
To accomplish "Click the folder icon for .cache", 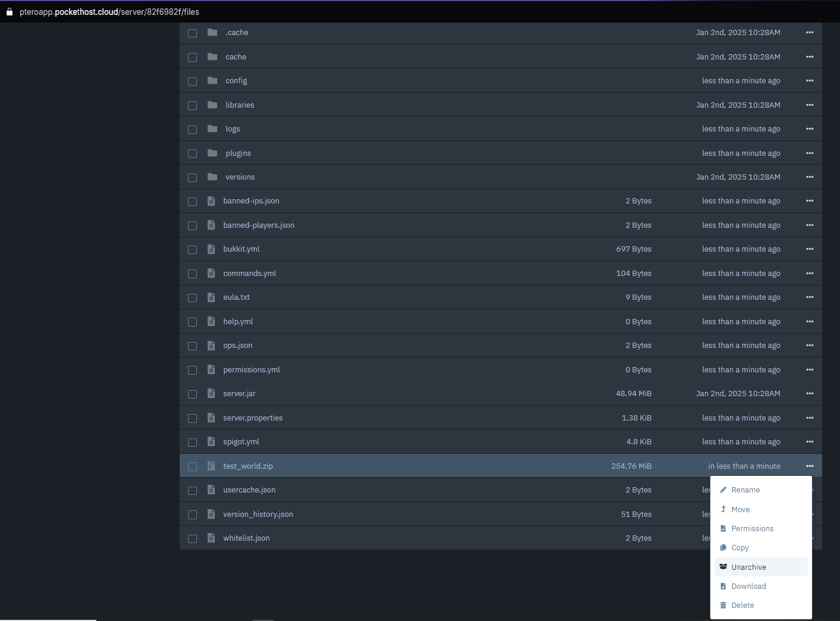I will [x=212, y=32].
